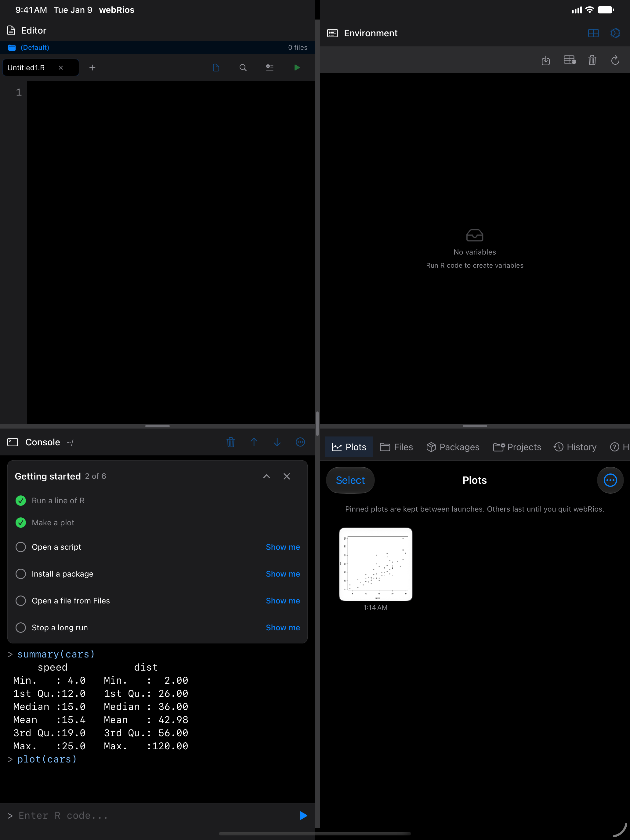Toggle the Open a script checklist circle
This screenshot has height=840, width=630.
tap(21, 547)
